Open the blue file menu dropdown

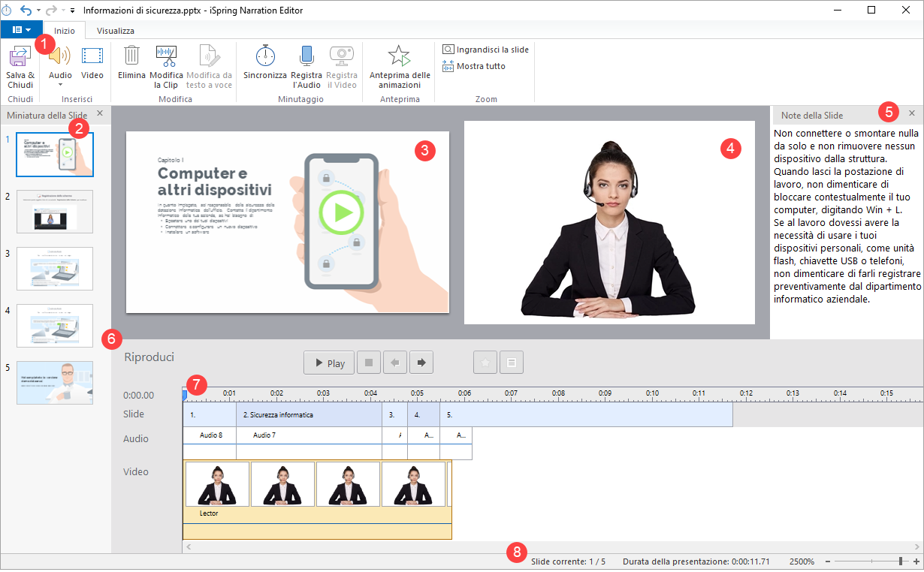pyautogui.click(x=22, y=30)
